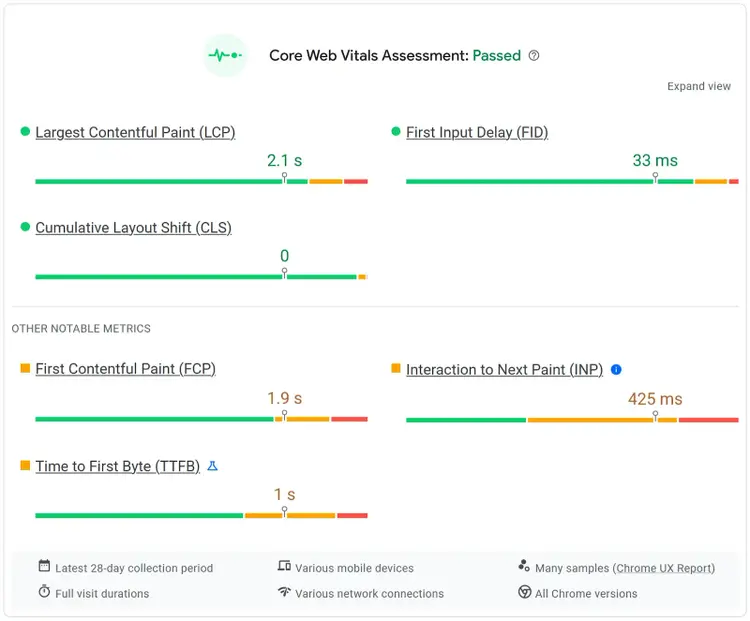Click the CLS value 0
Screen dimensions: 750x621
[285, 256]
